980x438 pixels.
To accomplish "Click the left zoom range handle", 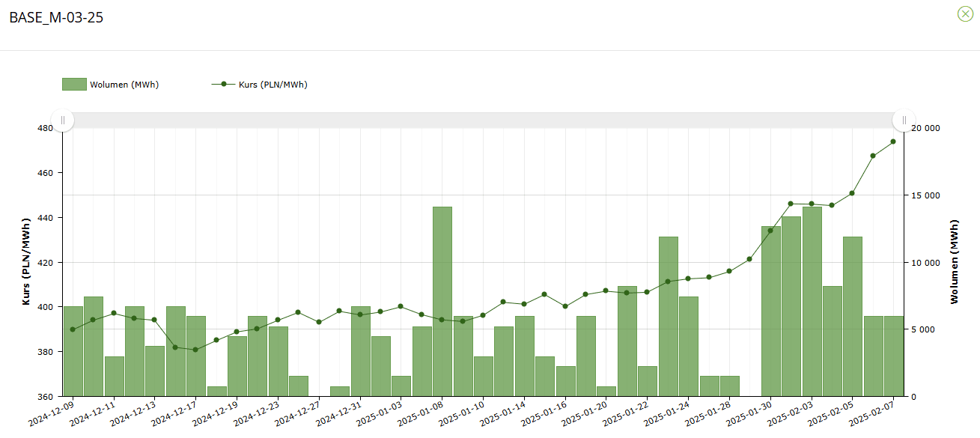I will [63, 121].
